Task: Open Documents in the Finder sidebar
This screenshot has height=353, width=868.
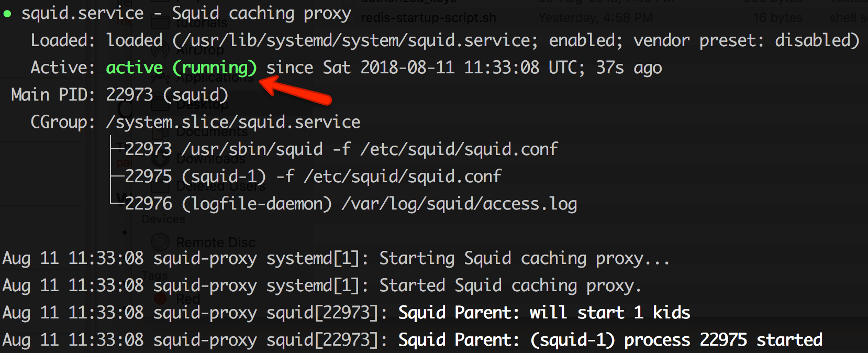Action: [212, 131]
